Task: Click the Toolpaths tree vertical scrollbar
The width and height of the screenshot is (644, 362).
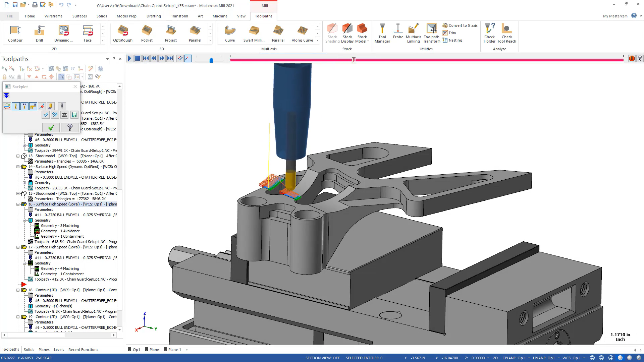Action: point(119,208)
